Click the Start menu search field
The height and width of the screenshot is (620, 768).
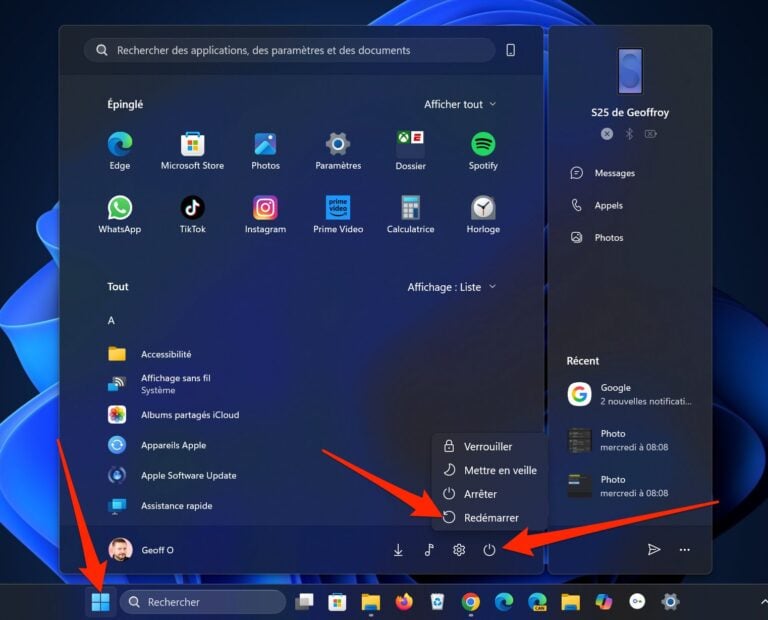(290, 50)
